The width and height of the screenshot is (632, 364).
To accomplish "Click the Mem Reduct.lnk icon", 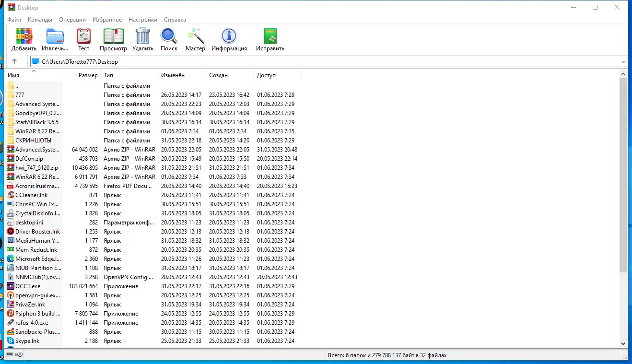I will (x=11, y=250).
